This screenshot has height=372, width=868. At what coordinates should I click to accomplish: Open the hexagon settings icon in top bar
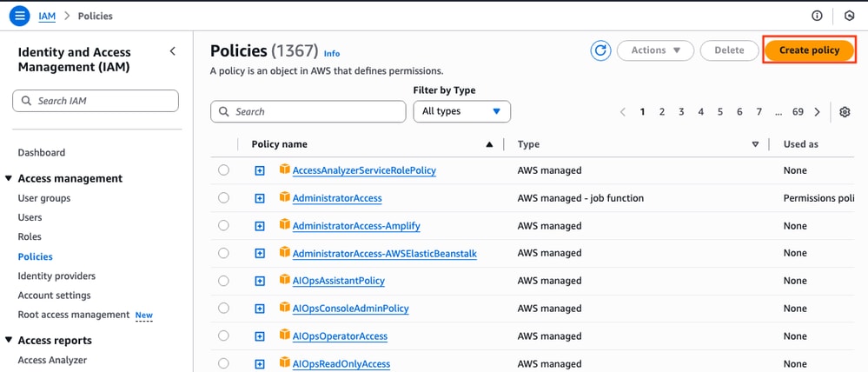[x=849, y=16]
